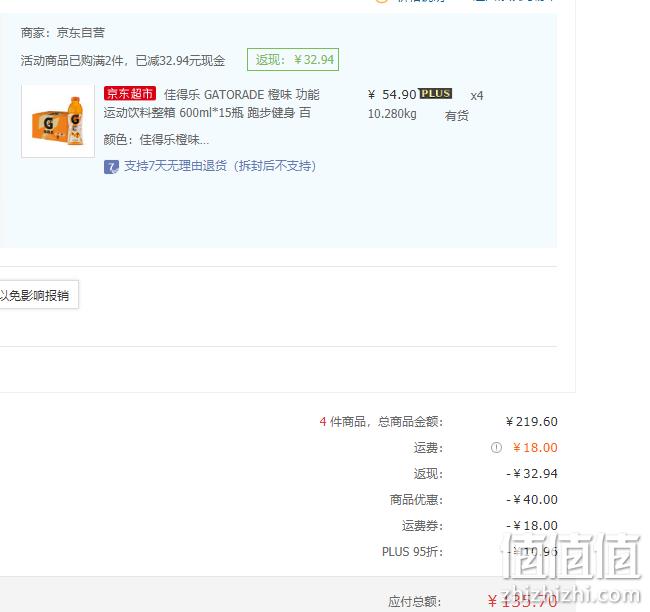Screen dimensions: 650x612
Task: Click the color option text 颜色: 佳得乐橙味
Action: [x=156, y=140]
